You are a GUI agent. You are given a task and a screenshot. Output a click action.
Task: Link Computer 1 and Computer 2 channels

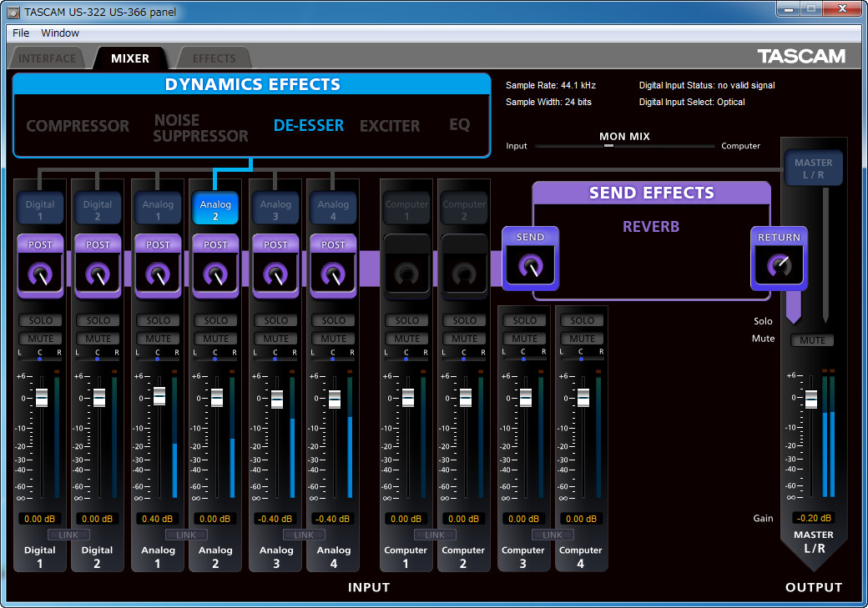pyautogui.click(x=435, y=535)
